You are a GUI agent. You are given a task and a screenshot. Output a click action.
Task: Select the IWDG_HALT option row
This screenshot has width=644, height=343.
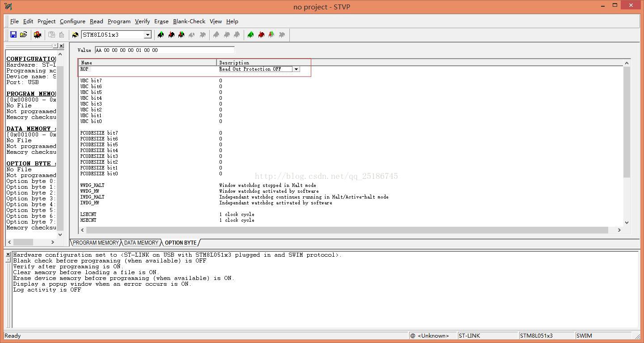click(x=92, y=197)
